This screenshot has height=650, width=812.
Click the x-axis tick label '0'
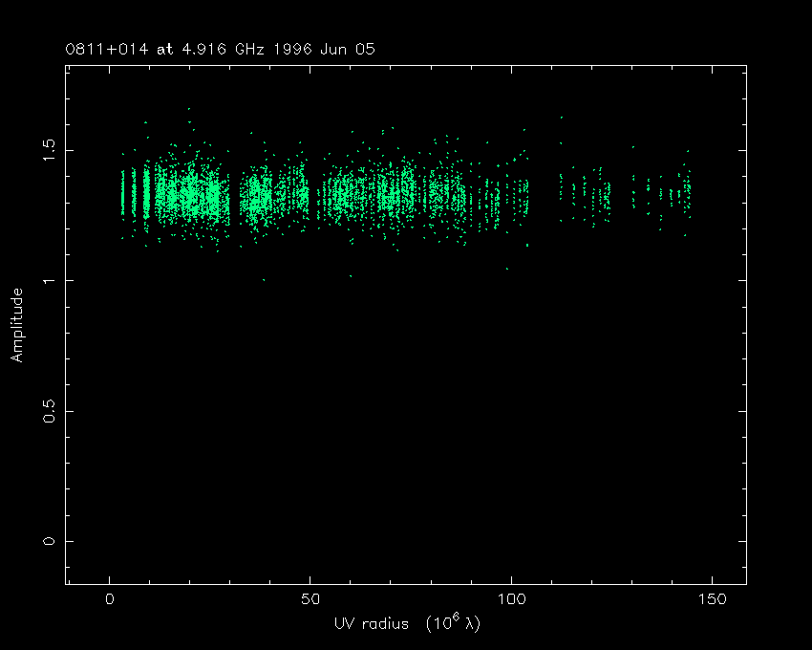click(110, 599)
